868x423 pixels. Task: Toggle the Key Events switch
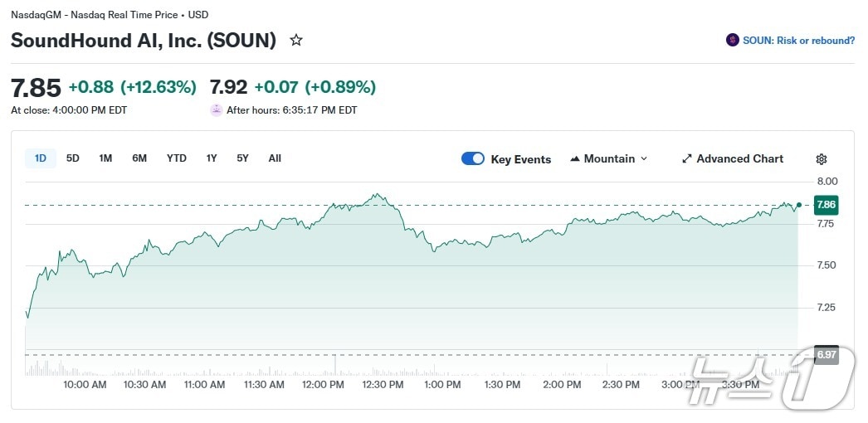[473, 158]
